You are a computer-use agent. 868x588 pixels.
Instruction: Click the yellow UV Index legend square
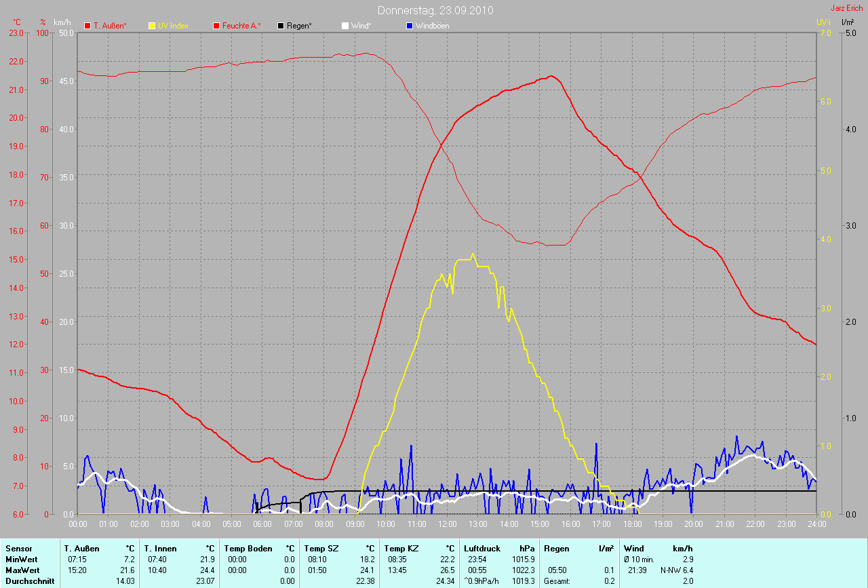152,26
